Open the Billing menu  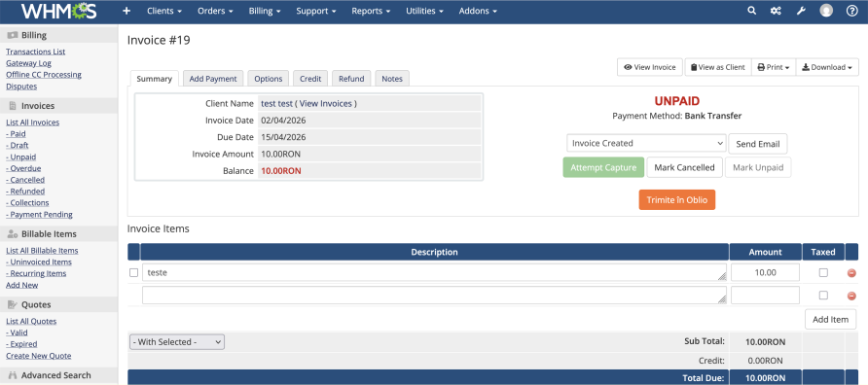pos(265,11)
